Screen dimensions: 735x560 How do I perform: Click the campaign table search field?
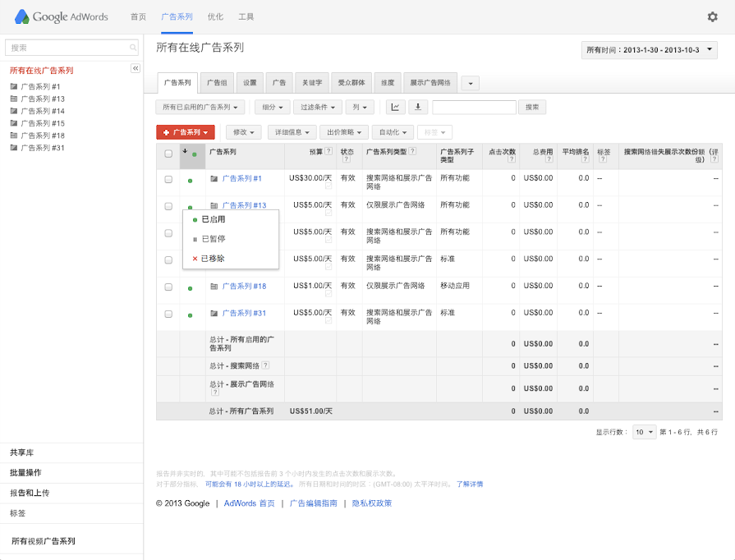tap(474, 107)
